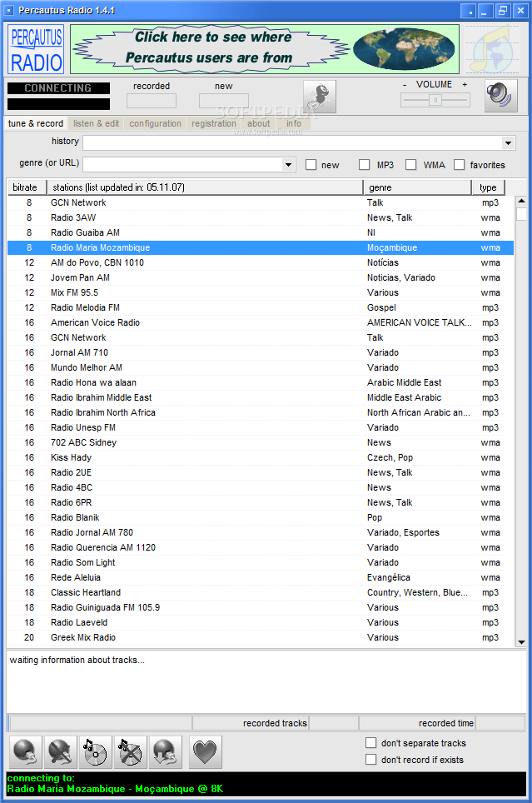
Task: Select the Classic Heartland station
Action: (261, 592)
